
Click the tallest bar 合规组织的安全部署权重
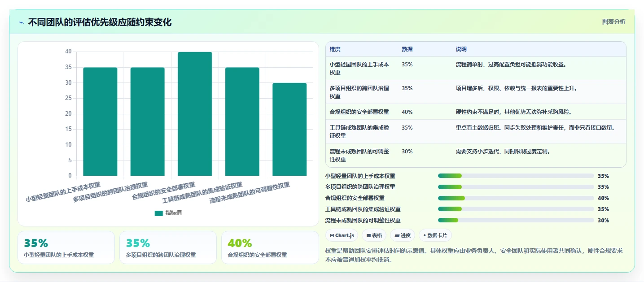point(195,114)
